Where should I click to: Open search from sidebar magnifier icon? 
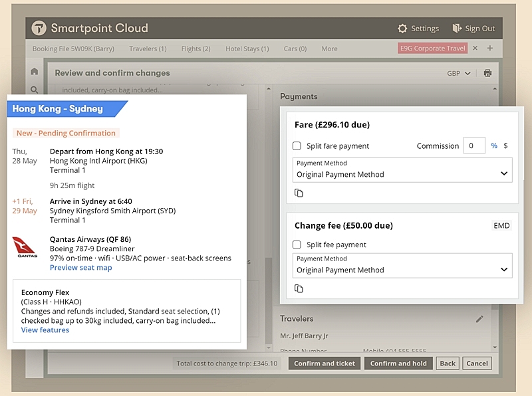coord(35,90)
